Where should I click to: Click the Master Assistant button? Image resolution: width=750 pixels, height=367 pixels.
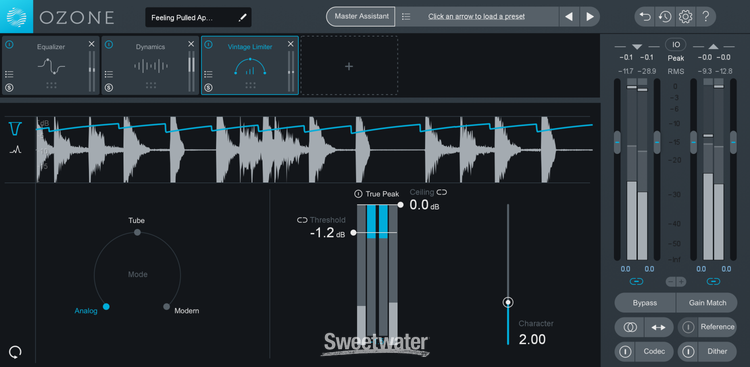[361, 16]
